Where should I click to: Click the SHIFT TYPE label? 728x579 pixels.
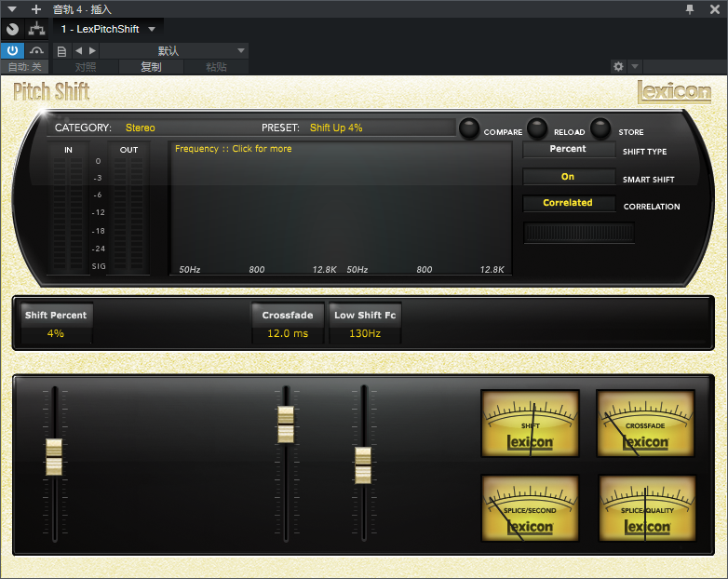[644, 152]
